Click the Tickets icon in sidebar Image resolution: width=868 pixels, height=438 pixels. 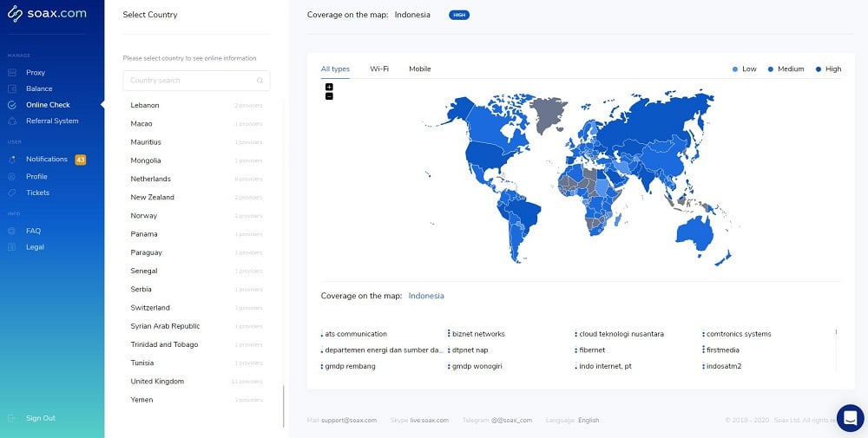[12, 193]
